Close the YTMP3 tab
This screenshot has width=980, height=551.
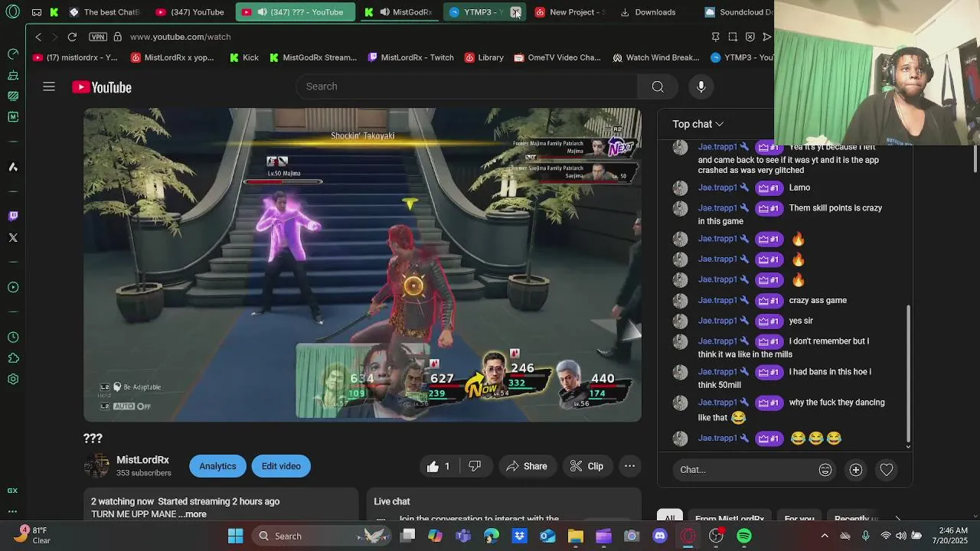[516, 12]
